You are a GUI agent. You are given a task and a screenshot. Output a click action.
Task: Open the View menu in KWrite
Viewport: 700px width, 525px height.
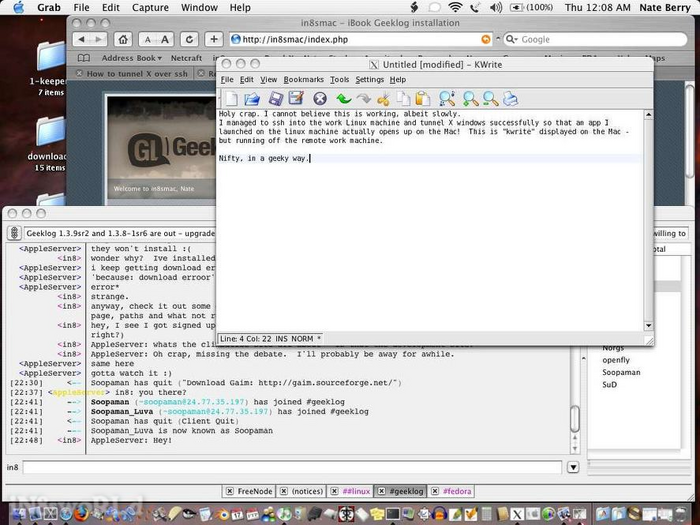[268, 79]
